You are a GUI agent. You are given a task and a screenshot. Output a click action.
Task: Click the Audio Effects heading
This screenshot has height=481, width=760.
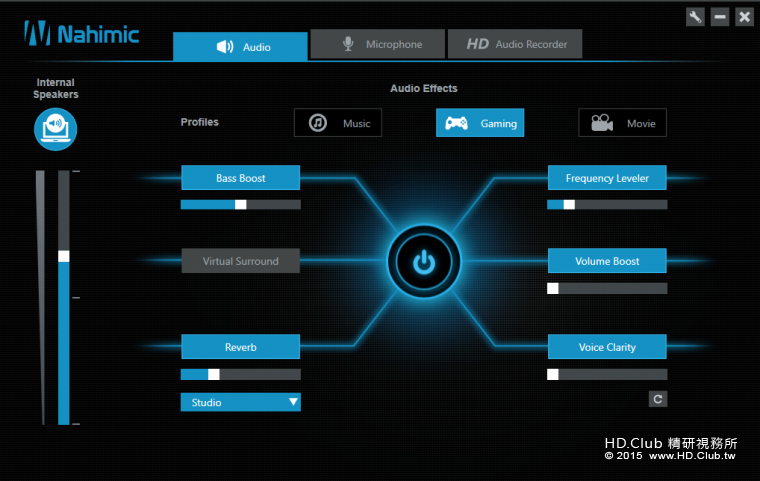tap(424, 88)
